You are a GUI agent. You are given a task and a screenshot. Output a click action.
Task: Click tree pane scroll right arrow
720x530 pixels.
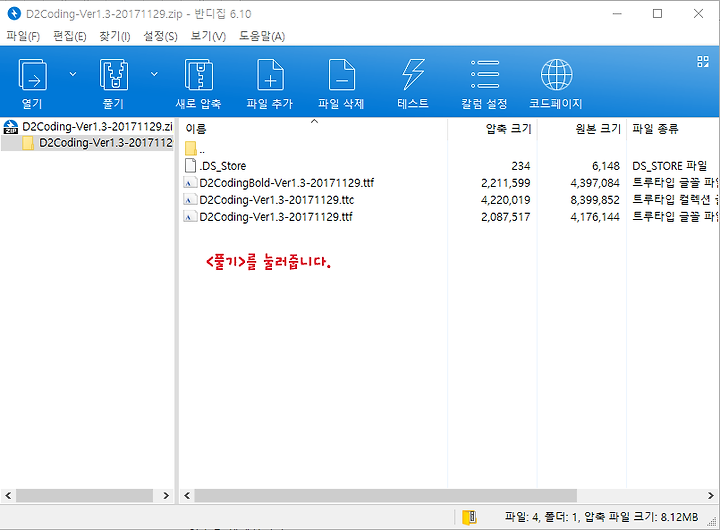[x=166, y=496]
